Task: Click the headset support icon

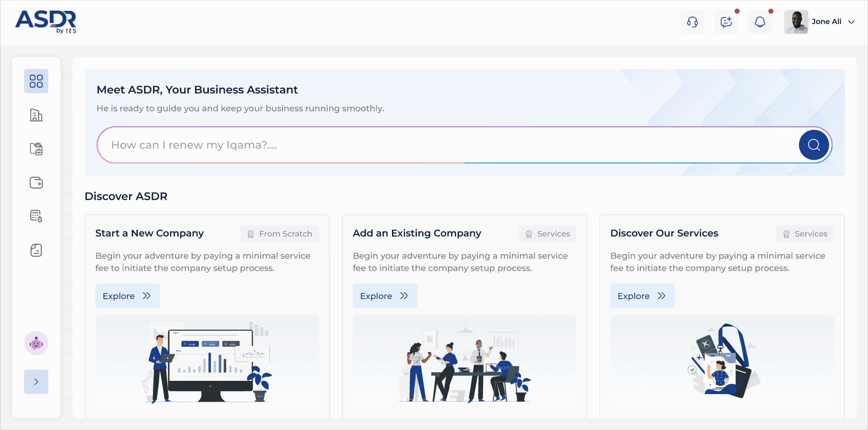Action: tap(692, 22)
